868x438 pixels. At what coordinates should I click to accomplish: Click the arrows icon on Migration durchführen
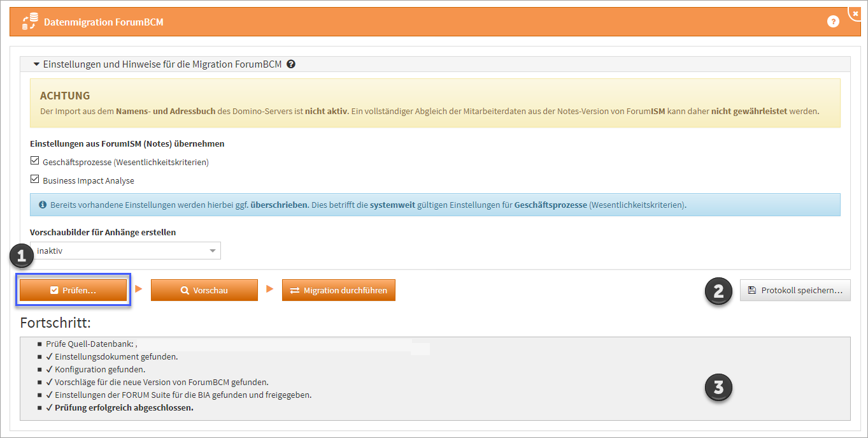[x=295, y=291]
